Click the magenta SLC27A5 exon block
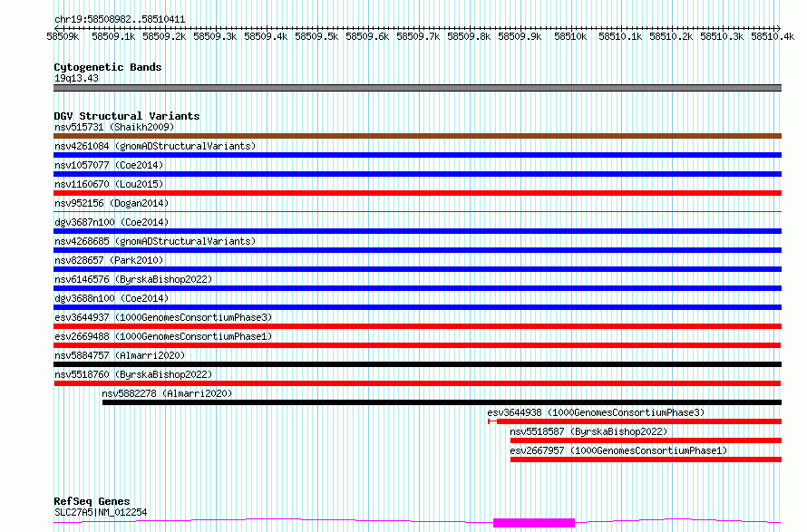The width and height of the screenshot is (807, 532). tap(534, 523)
